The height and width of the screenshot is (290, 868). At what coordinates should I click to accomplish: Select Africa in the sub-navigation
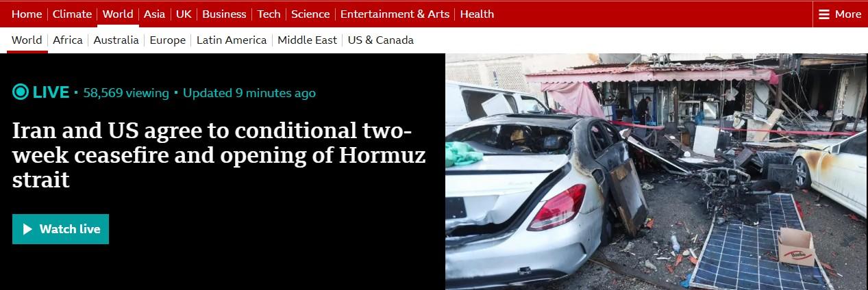tap(68, 40)
